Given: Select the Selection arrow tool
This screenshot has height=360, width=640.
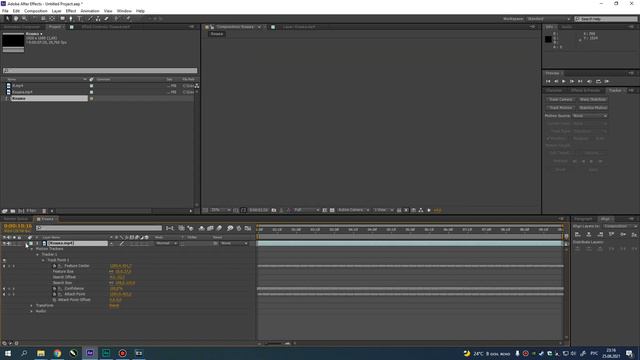Looking at the screenshot, I should (x=7, y=19).
